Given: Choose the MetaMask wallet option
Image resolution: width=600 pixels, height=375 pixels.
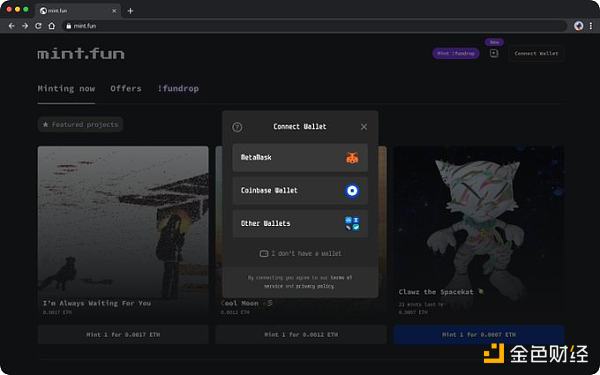Looking at the screenshot, I should point(300,158).
